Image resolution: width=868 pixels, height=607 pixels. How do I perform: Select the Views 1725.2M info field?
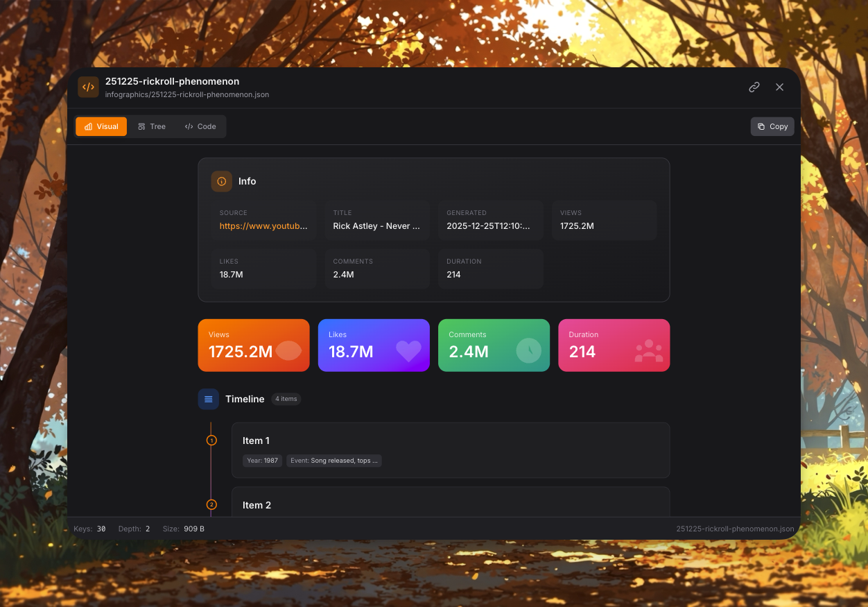coord(604,221)
